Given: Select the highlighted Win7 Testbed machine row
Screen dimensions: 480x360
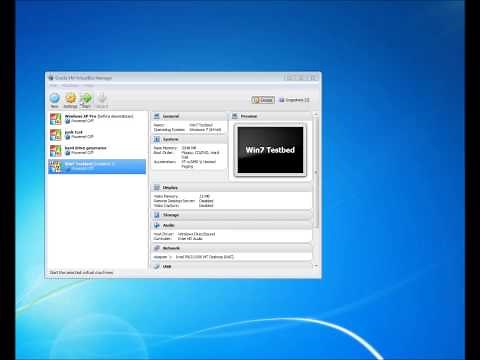Looking at the screenshot, I should click(x=97, y=166).
